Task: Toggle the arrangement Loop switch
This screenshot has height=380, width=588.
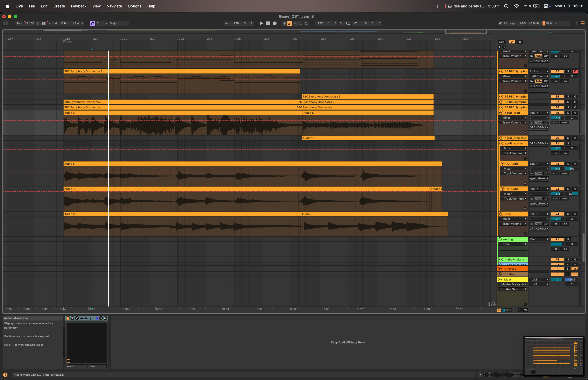Action: click(x=348, y=23)
